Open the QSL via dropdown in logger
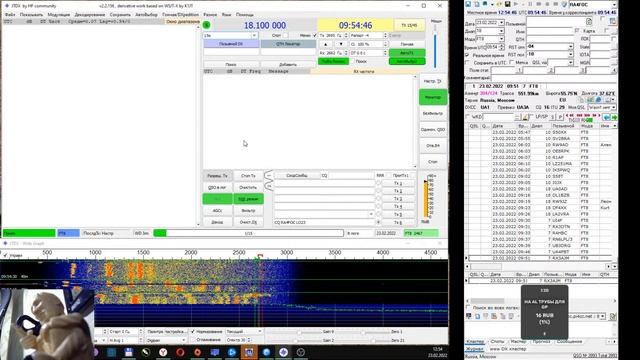The image size is (640, 360). click(x=571, y=62)
